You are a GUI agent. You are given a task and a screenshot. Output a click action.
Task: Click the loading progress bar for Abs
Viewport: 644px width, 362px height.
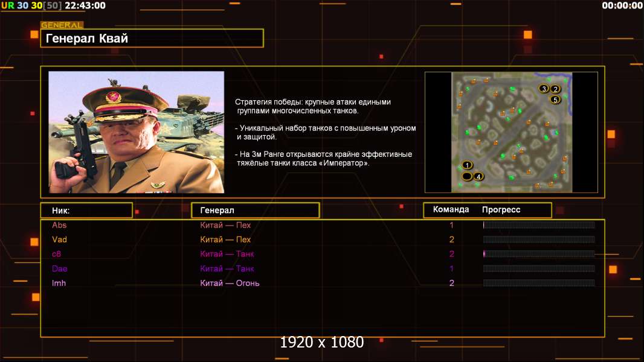(x=539, y=224)
